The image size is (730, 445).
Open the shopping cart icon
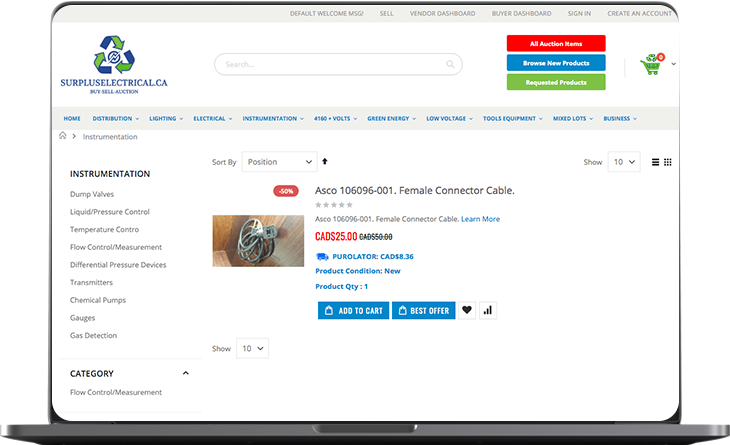[x=652, y=64]
